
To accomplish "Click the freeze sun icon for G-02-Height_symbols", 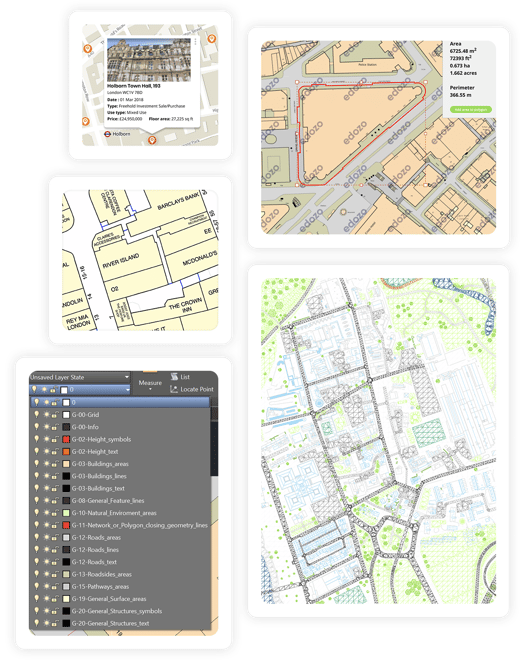I will [46, 439].
